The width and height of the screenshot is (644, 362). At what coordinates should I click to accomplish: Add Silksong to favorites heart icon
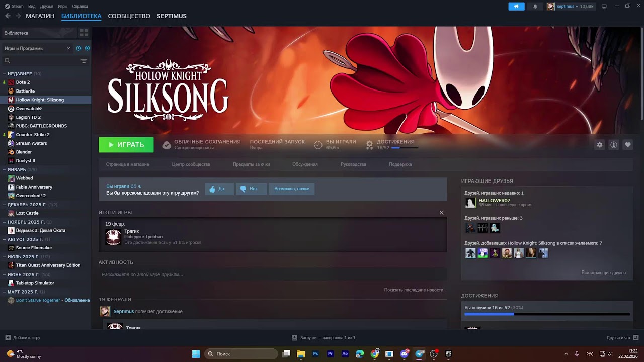click(x=628, y=145)
